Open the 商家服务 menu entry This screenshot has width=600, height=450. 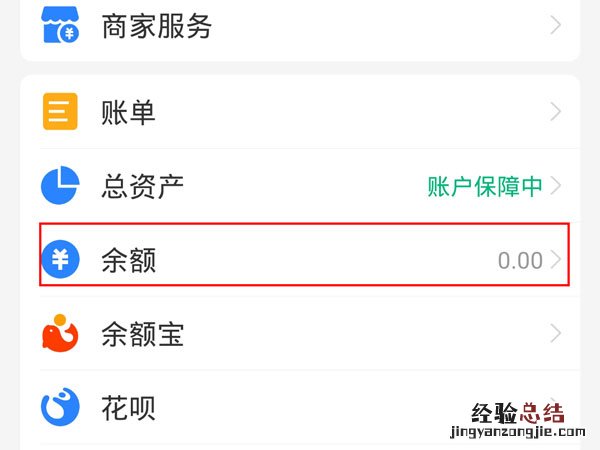click(157, 26)
